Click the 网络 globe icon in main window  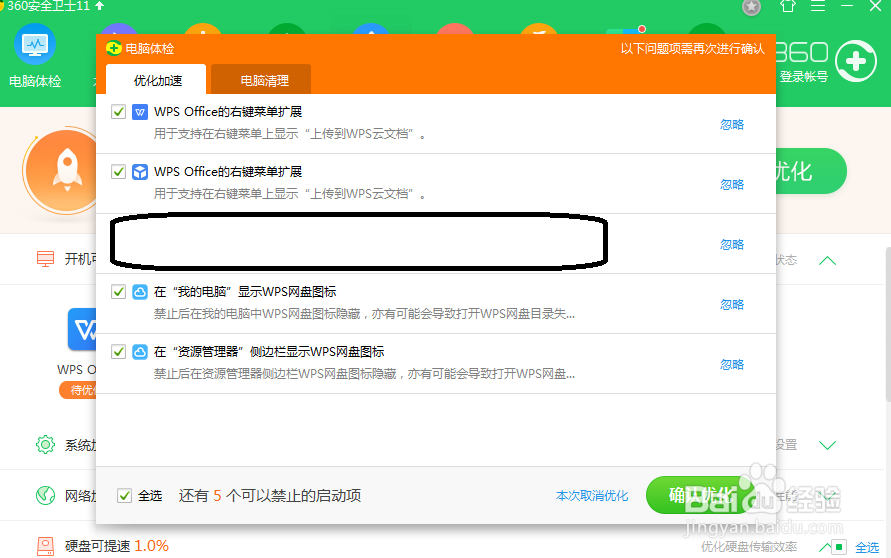[x=45, y=495]
